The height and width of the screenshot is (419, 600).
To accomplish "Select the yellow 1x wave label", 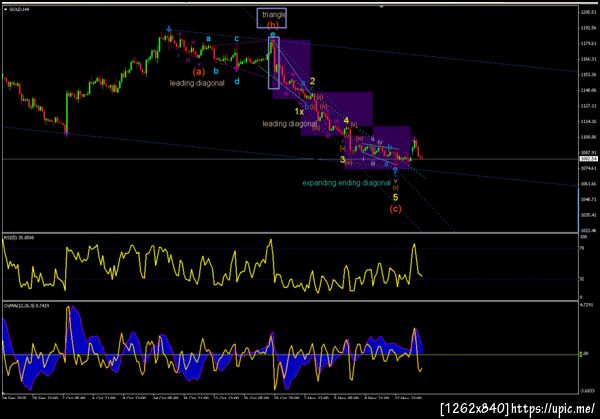I will (299, 111).
